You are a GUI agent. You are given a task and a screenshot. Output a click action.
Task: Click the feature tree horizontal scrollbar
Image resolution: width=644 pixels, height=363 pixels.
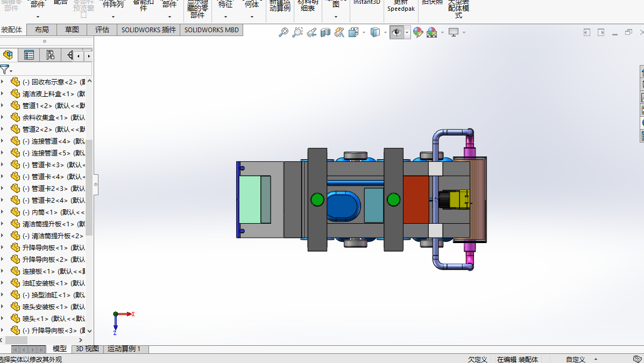pos(16,340)
